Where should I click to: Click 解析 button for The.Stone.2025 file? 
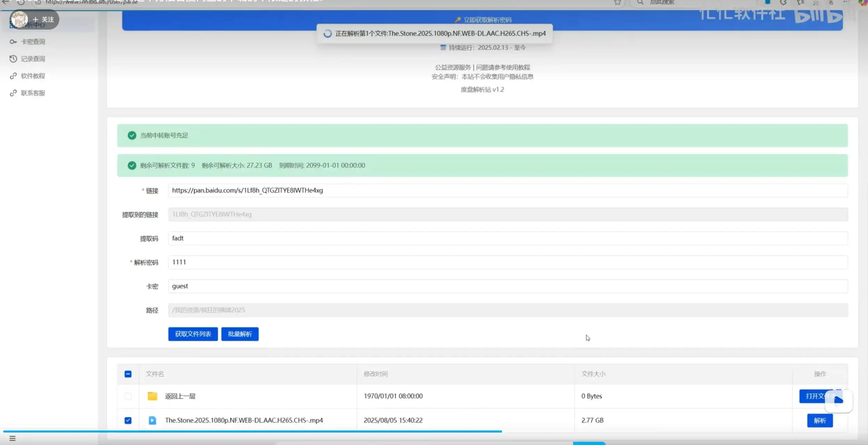(820, 421)
